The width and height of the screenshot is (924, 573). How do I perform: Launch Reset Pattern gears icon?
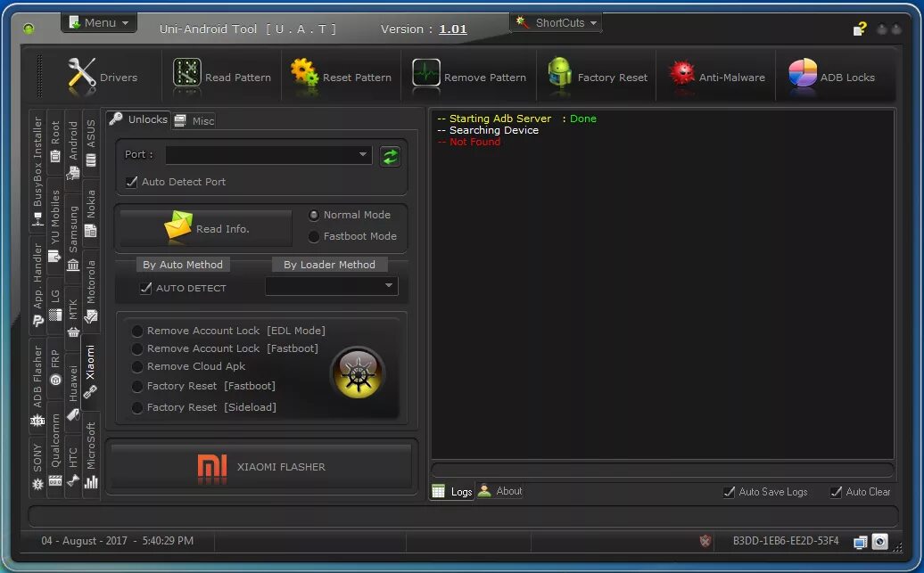[304, 74]
